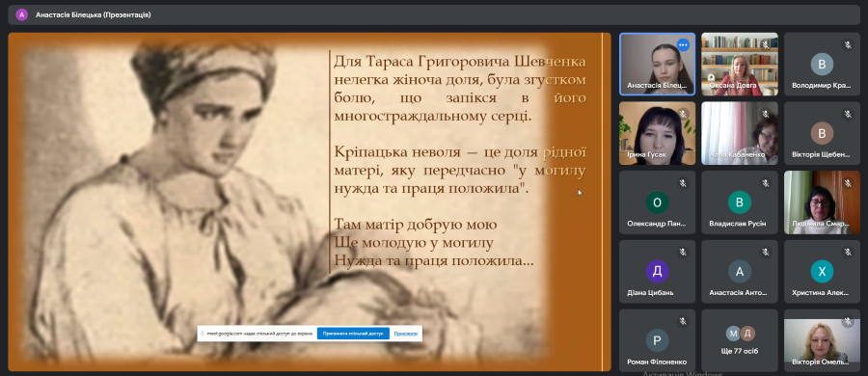Click the muted mic icon on Роман Філоненко's tile
This screenshot has height=376, width=868.
[x=683, y=321]
